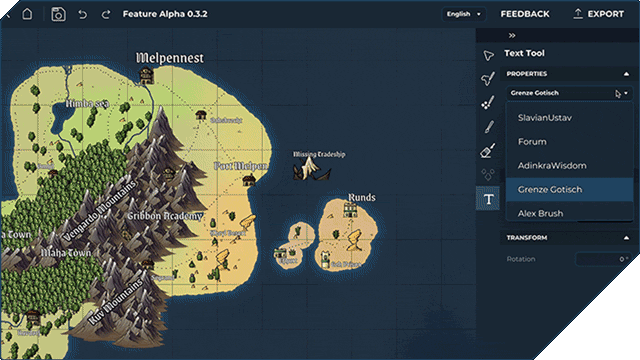
Task: Open the Grenze Gotisch font dropdown
Action: coord(569,93)
